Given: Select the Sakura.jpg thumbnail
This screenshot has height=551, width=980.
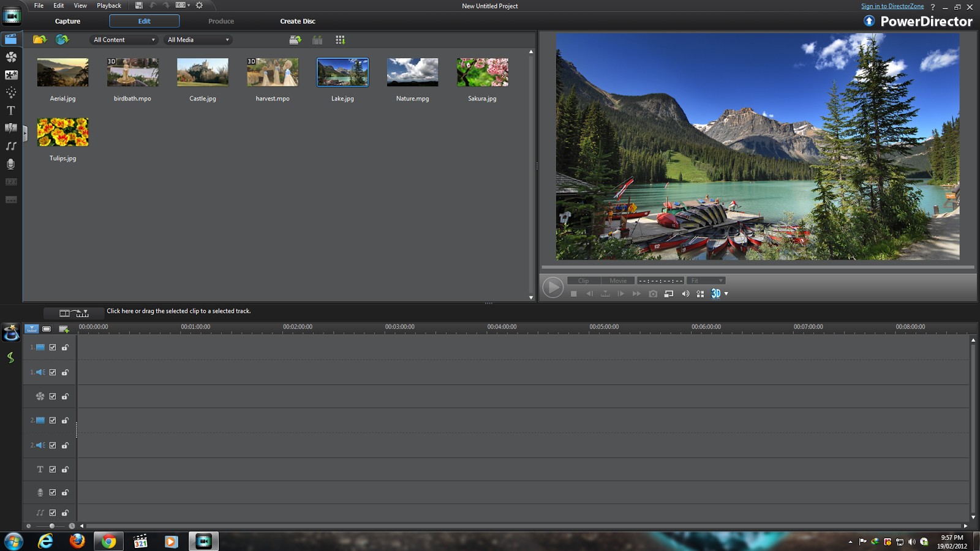Looking at the screenshot, I should tap(482, 72).
